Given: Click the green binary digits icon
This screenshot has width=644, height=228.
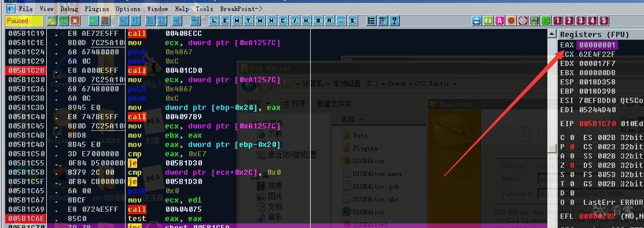Looking at the screenshot, I should pyautogui.click(x=534, y=20).
